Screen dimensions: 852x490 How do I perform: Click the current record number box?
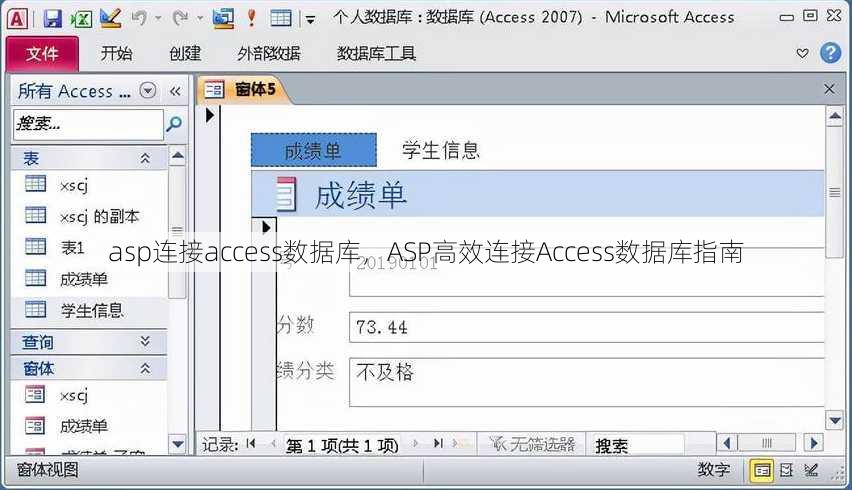[x=342, y=445]
